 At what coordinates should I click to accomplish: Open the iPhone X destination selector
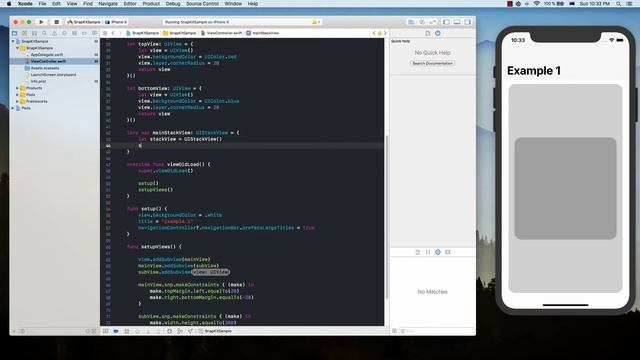[x=116, y=22]
